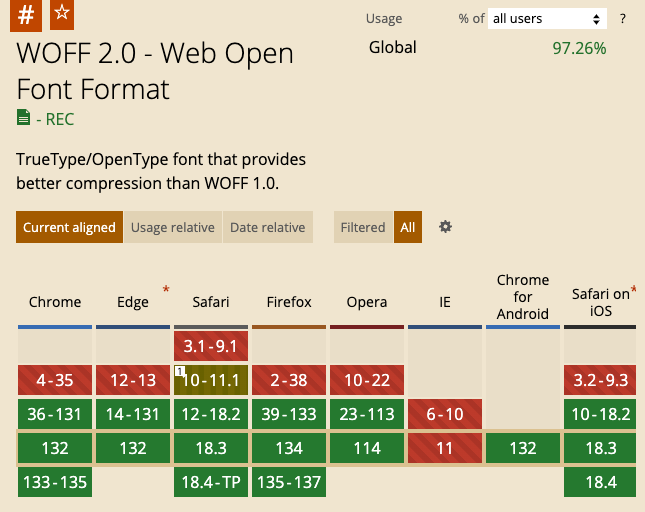Click the Safari column header
Image resolution: width=645 pixels, height=512 pixels.
click(x=211, y=302)
